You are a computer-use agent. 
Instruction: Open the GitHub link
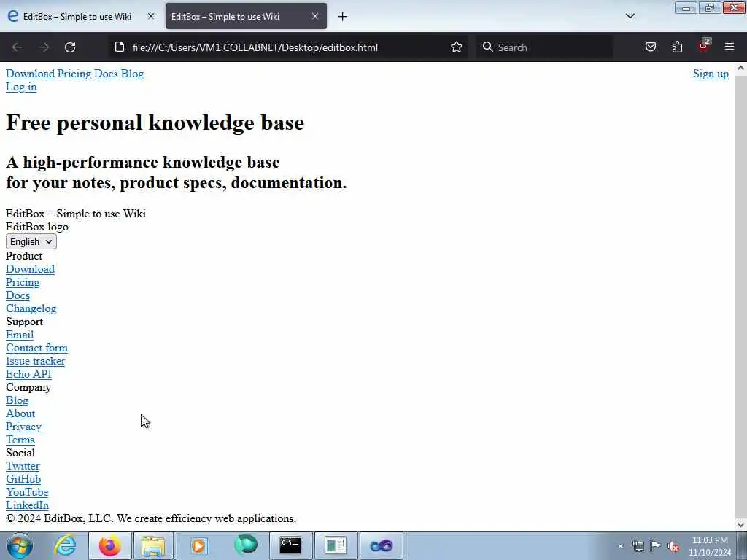pos(23,479)
